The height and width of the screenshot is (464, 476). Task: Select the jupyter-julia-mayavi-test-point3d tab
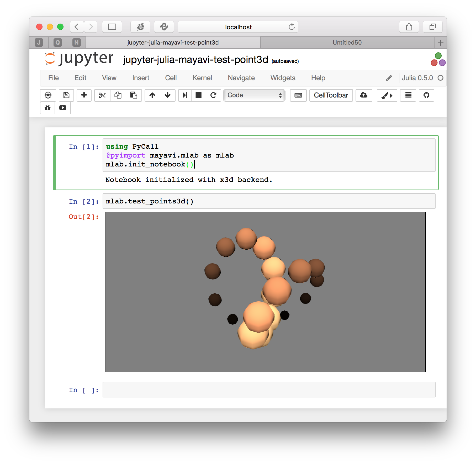tap(173, 42)
